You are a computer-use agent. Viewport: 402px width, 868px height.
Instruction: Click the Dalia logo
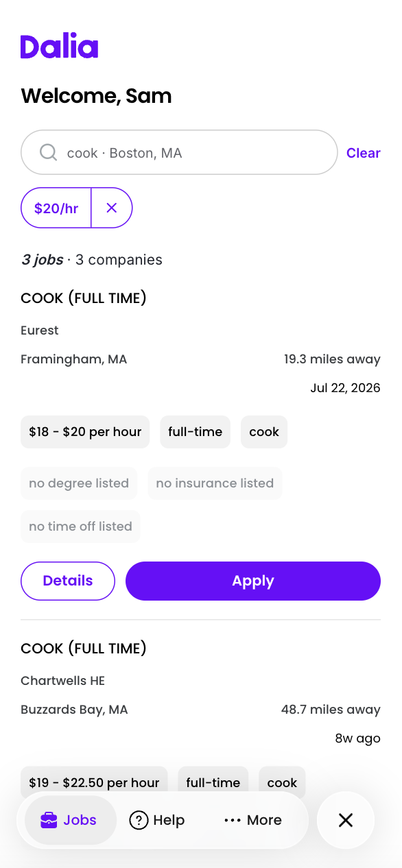pos(60,47)
